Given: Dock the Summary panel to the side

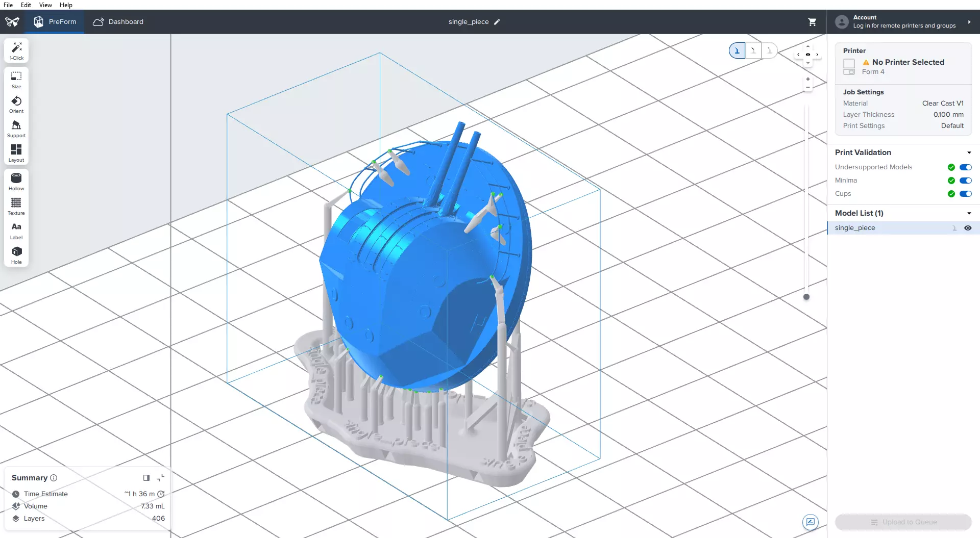Looking at the screenshot, I should tap(146, 478).
